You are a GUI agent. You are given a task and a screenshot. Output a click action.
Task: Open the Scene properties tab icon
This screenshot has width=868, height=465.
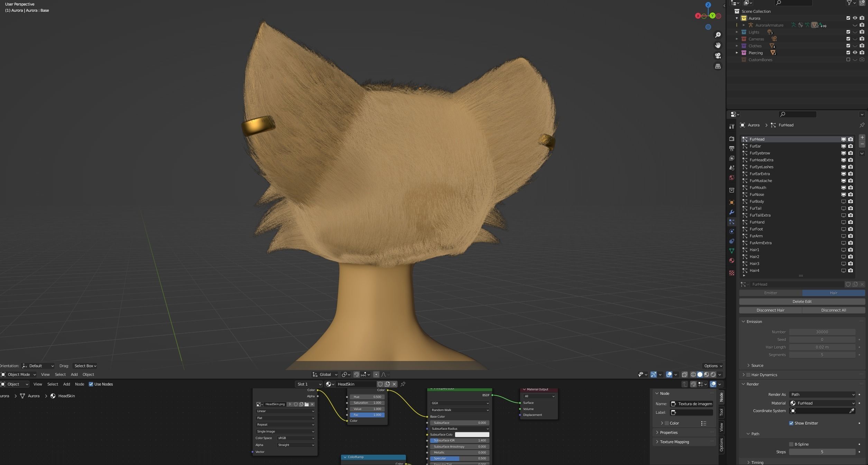point(731,168)
